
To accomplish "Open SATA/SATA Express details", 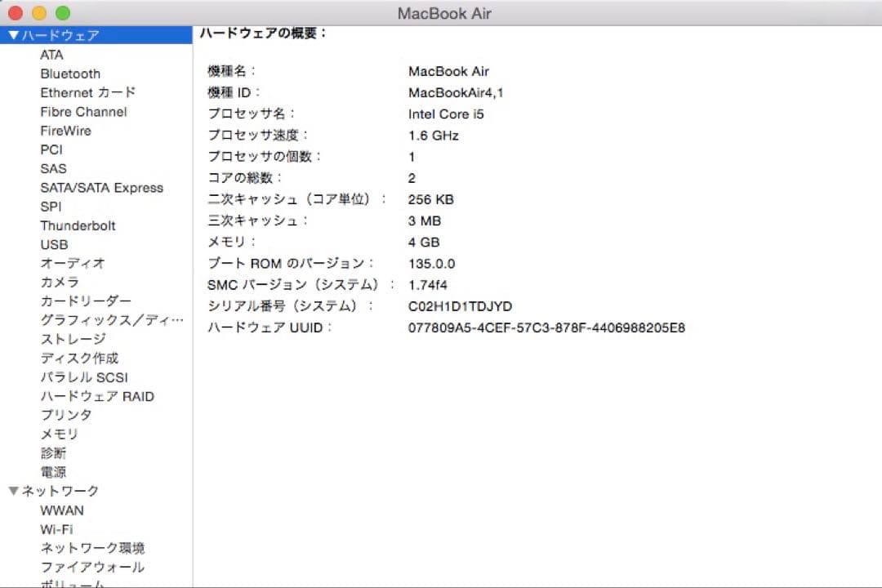I will (102, 188).
